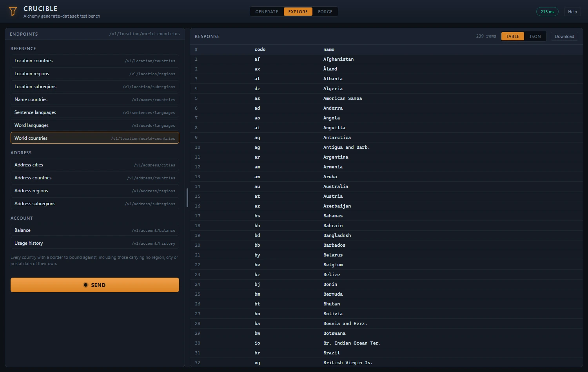
Task: Pick the Address subregions endpoint
Action: coord(95,204)
